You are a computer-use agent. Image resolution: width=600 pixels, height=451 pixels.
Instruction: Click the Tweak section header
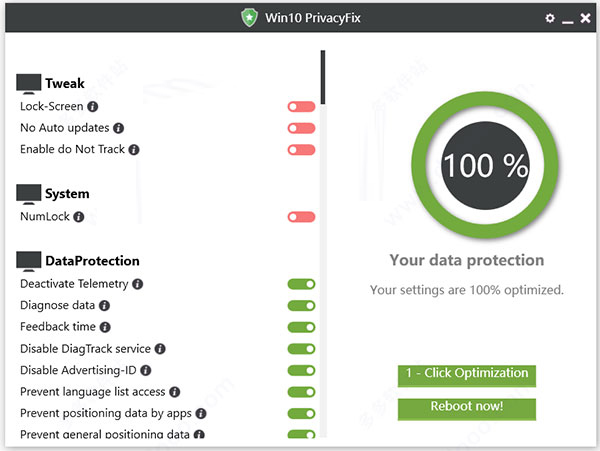pyautogui.click(x=64, y=84)
